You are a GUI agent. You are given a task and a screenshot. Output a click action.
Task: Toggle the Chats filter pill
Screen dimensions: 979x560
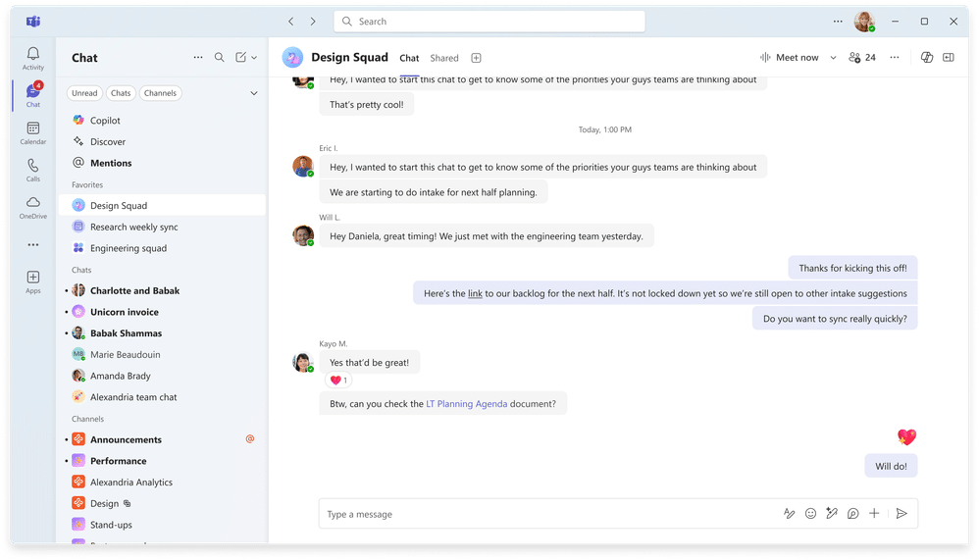(x=121, y=93)
